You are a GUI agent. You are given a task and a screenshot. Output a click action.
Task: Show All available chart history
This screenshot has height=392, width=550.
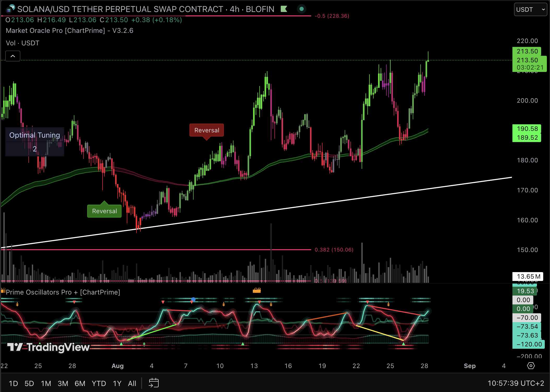pos(132,383)
